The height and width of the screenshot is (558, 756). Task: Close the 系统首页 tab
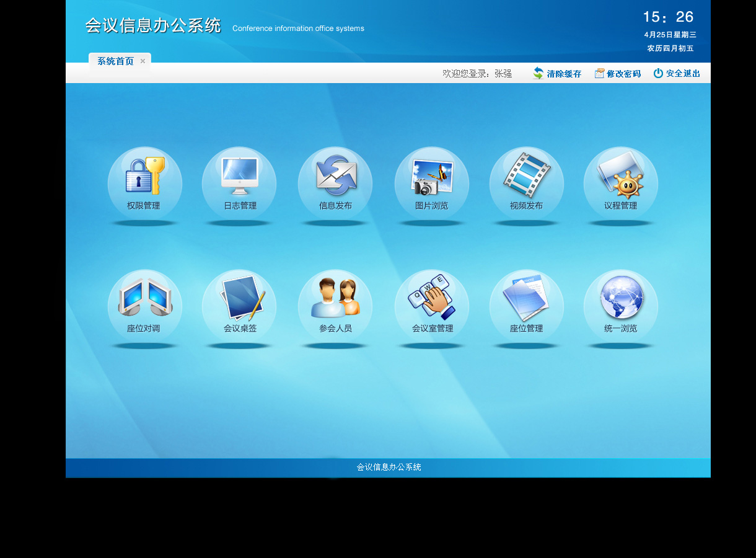pos(143,61)
